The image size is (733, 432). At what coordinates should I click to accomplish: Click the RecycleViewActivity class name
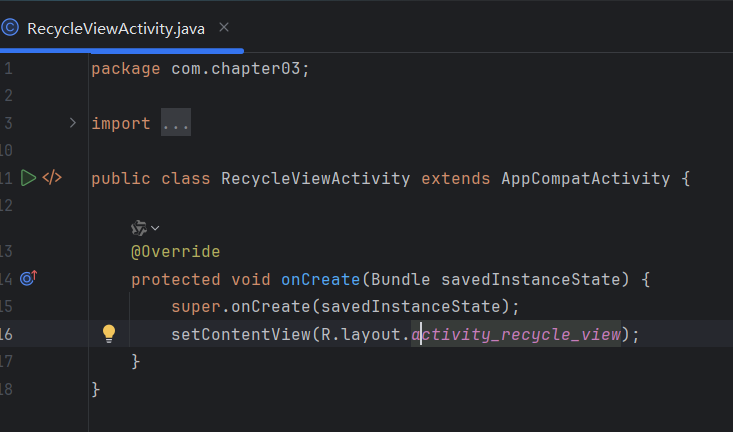[316, 178]
